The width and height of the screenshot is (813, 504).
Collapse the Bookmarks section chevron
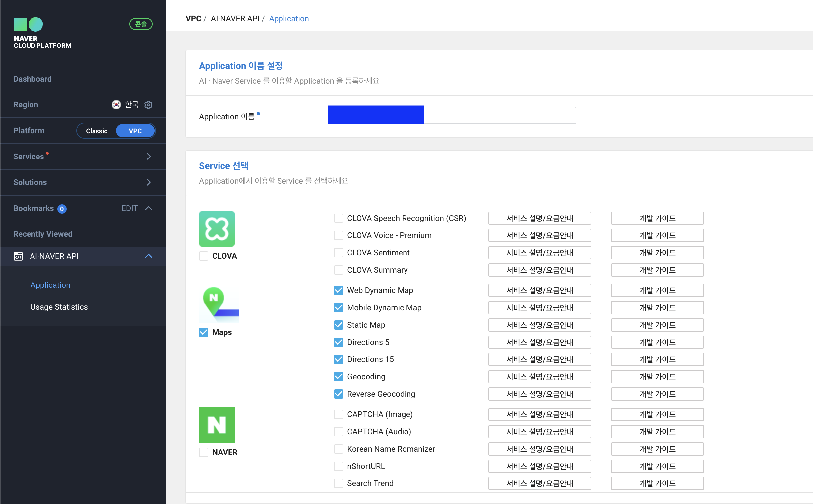tap(149, 208)
